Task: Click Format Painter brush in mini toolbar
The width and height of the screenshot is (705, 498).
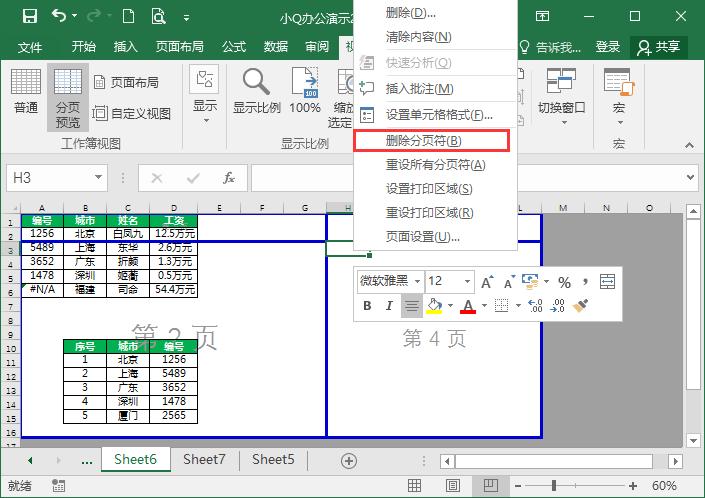Action: pyautogui.click(x=580, y=306)
